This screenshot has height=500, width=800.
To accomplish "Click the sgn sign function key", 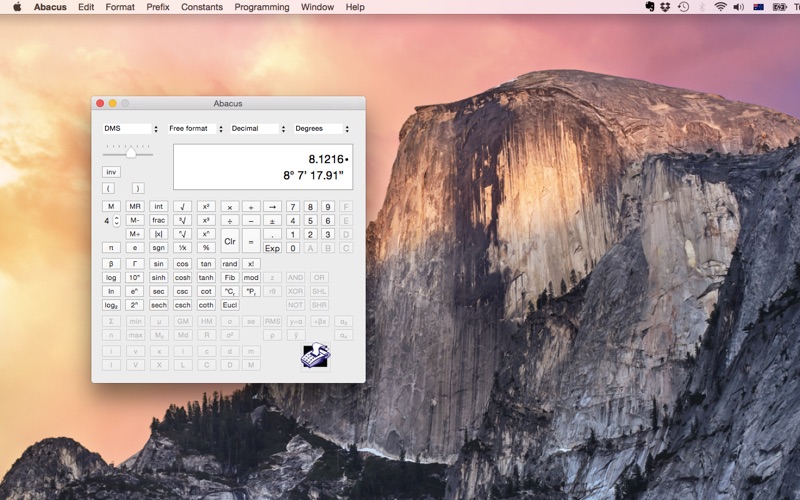I will [159, 248].
